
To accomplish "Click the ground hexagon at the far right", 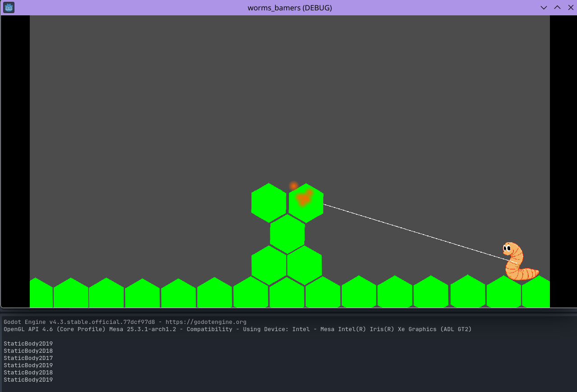I will 536,292.
